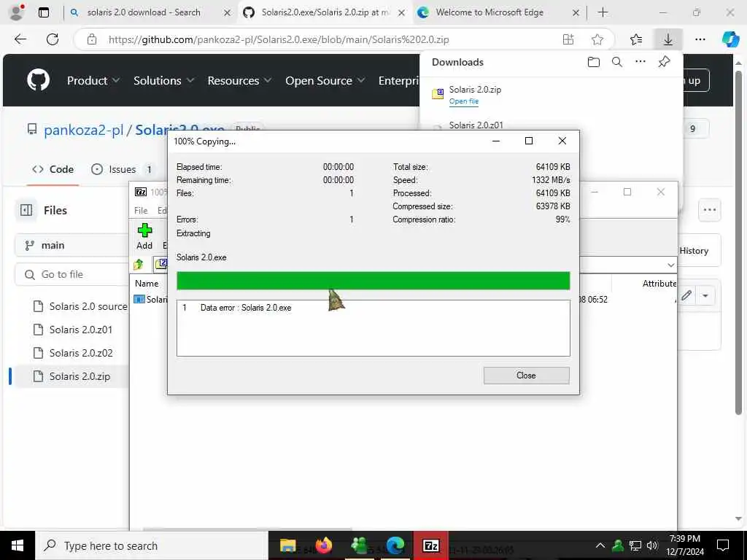Select Solaris 2.0.z02 in file tree
The image size is (747, 560).
tap(81, 353)
